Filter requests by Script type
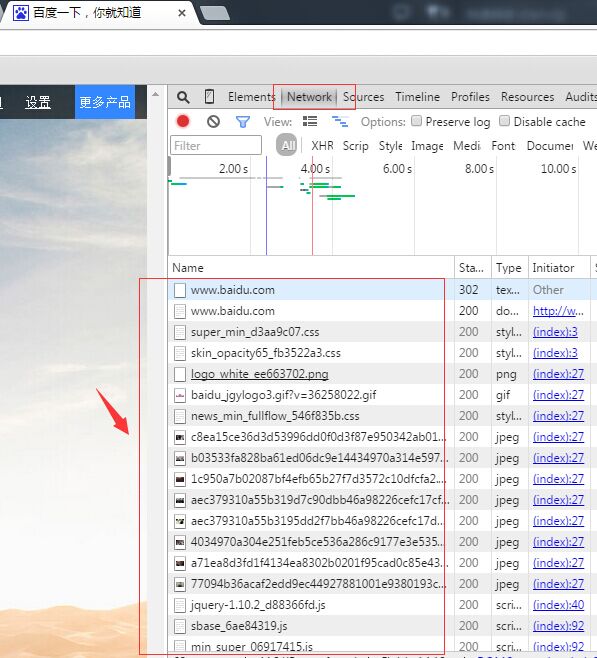 click(x=355, y=146)
